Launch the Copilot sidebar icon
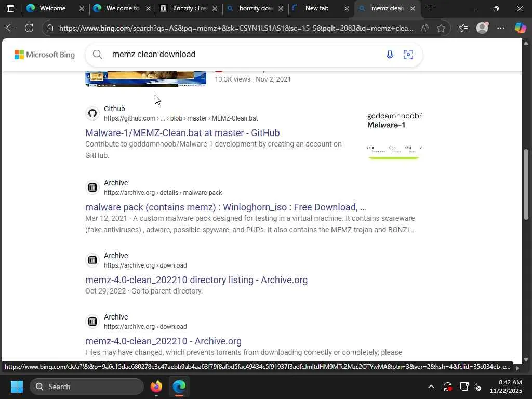The width and height of the screenshot is (532, 399). click(x=520, y=28)
